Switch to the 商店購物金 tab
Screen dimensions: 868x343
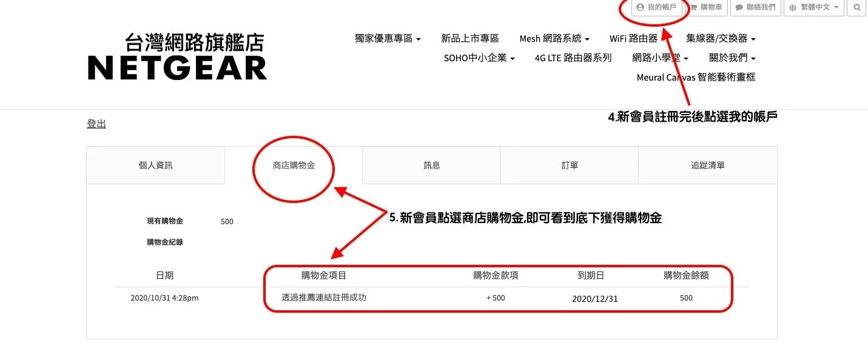pyautogui.click(x=294, y=165)
